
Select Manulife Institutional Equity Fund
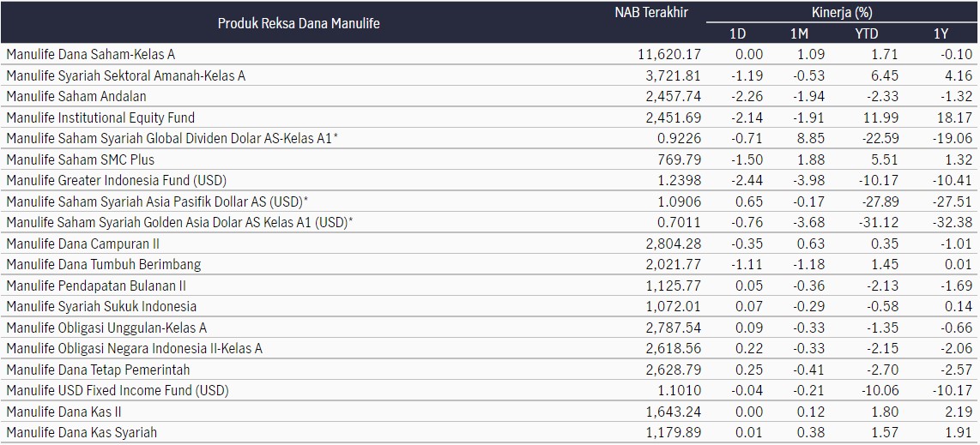pos(100,117)
